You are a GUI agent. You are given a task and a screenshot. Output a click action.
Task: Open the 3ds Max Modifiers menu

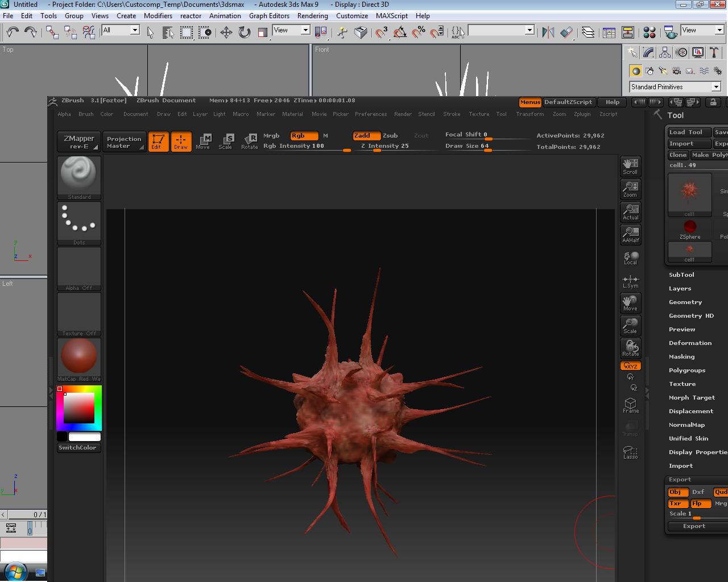(158, 16)
